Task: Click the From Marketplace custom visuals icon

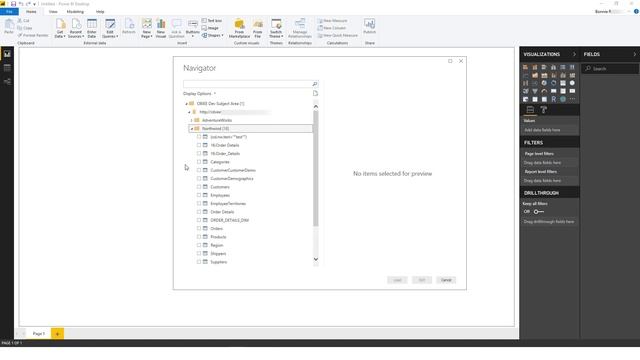Action: [240, 28]
